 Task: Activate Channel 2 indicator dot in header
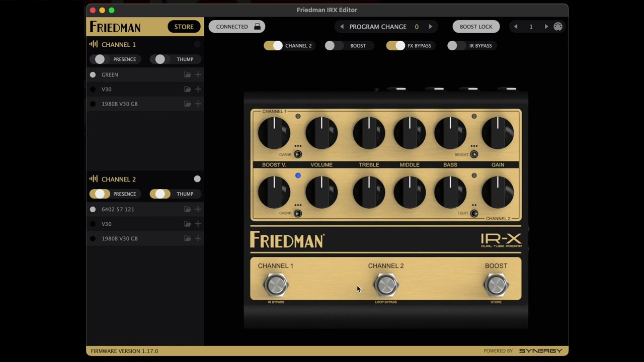click(197, 179)
